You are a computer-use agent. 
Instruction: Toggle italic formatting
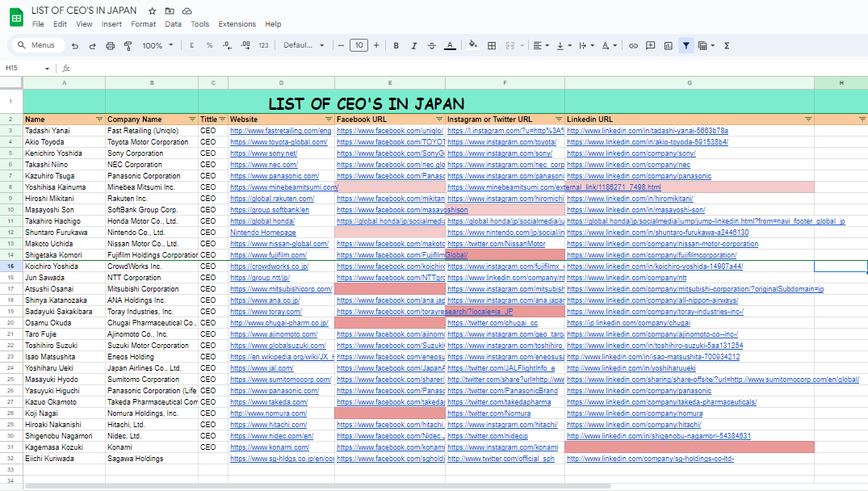[x=413, y=45]
